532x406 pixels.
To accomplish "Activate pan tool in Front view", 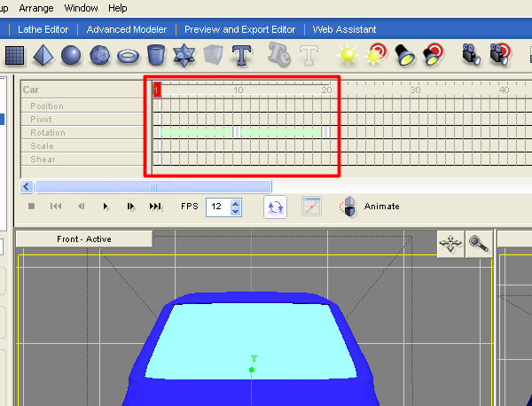I will click(450, 244).
